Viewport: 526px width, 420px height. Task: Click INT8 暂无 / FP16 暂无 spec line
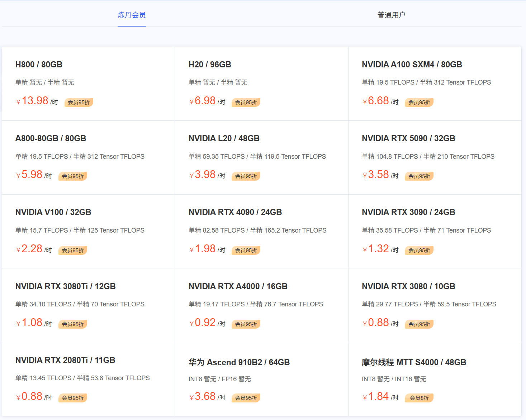220,379
